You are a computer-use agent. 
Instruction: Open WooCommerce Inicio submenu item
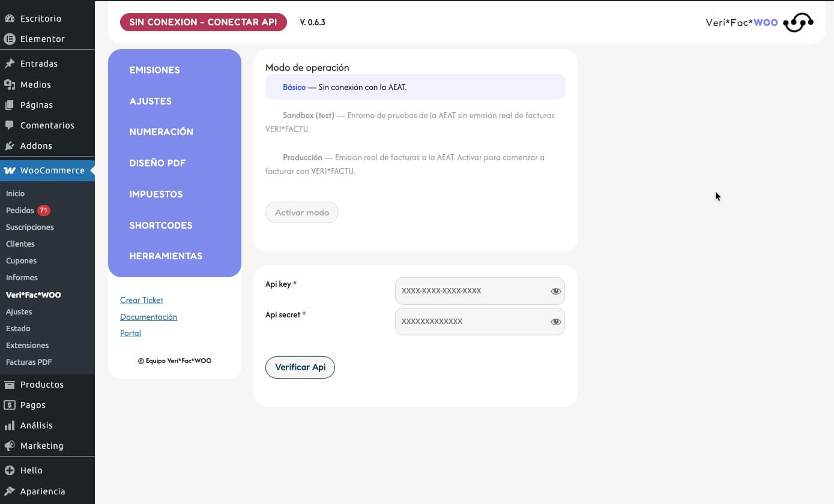[x=15, y=194]
